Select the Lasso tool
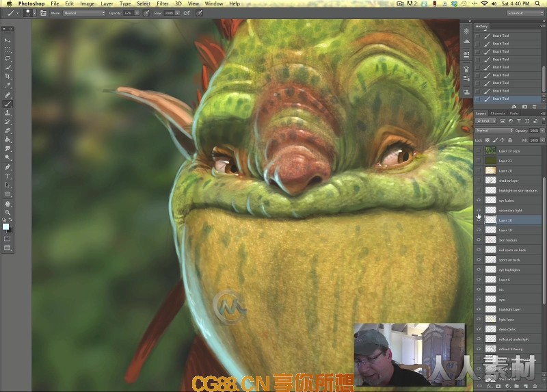The height and width of the screenshot is (392, 547). [x=8, y=59]
